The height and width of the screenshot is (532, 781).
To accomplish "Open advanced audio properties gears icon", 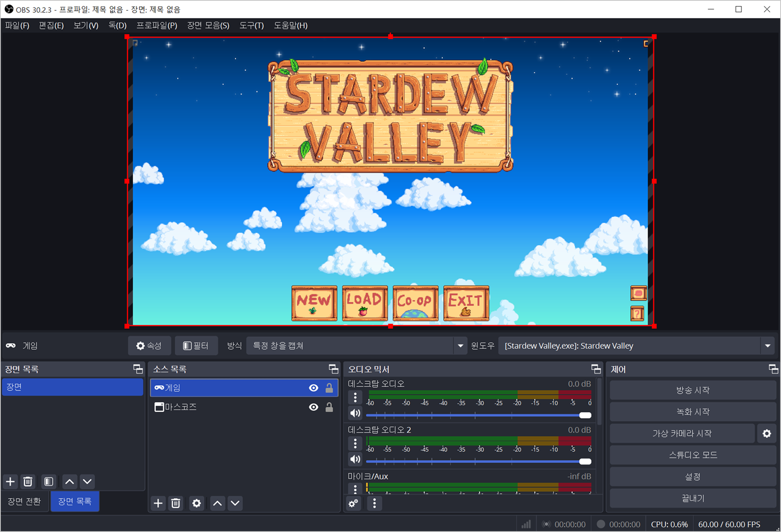I will click(x=353, y=503).
